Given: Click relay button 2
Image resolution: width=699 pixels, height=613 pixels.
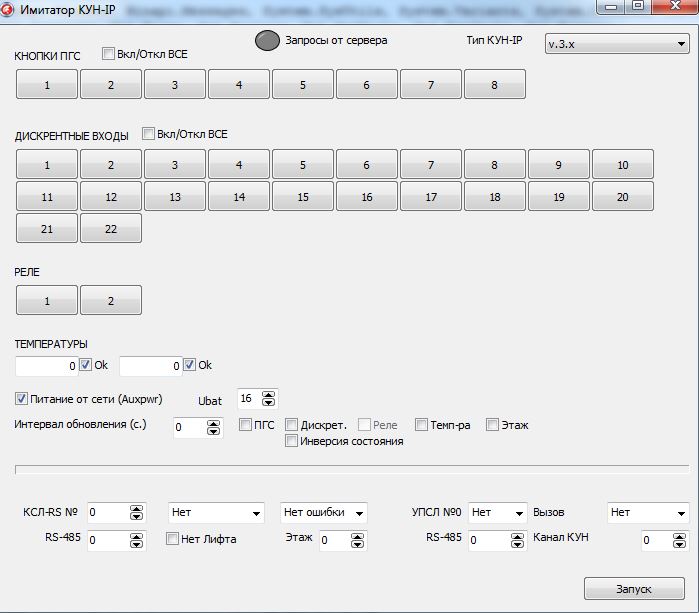Looking at the screenshot, I should 111,300.
